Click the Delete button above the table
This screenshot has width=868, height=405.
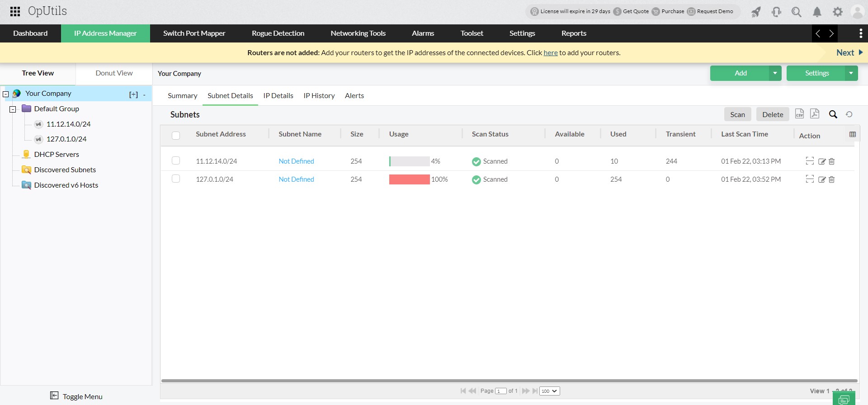click(773, 114)
